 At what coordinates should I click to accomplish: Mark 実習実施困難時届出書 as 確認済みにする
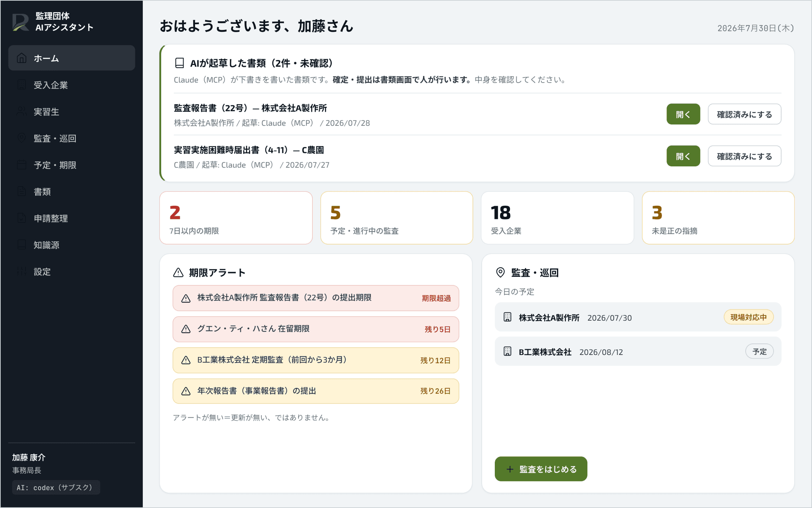point(744,156)
